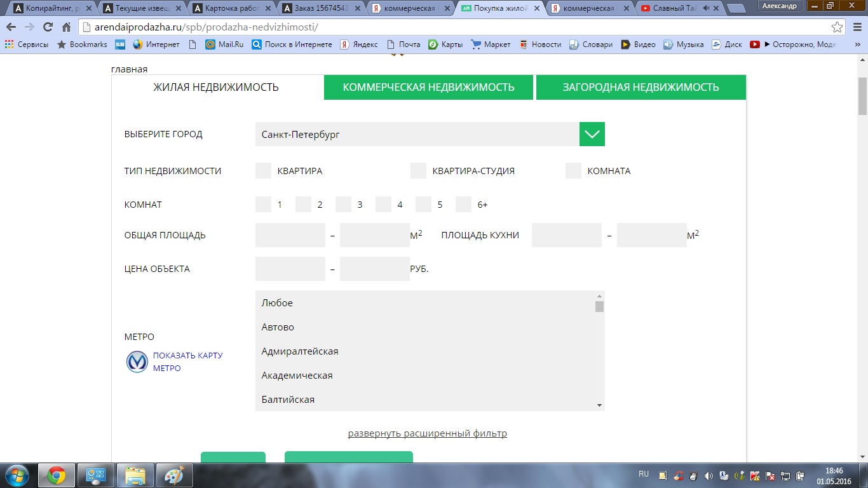This screenshot has width=868, height=488.
Task: Tick the 5 rooms checkbox
Action: click(423, 205)
